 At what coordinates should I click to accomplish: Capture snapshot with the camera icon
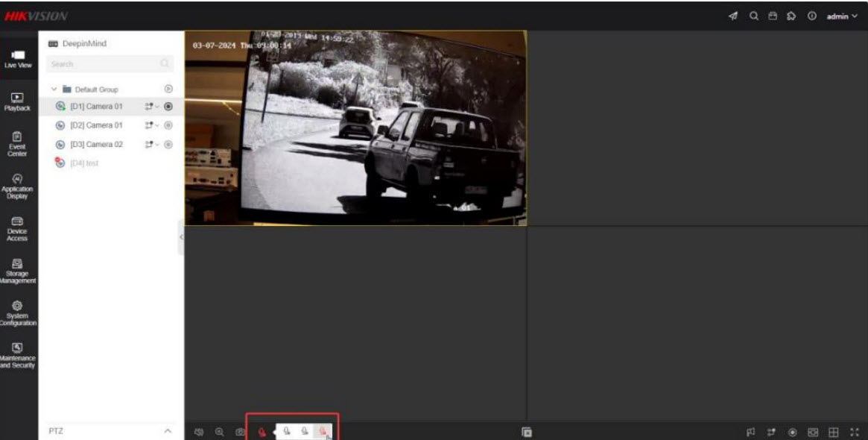tap(240, 432)
